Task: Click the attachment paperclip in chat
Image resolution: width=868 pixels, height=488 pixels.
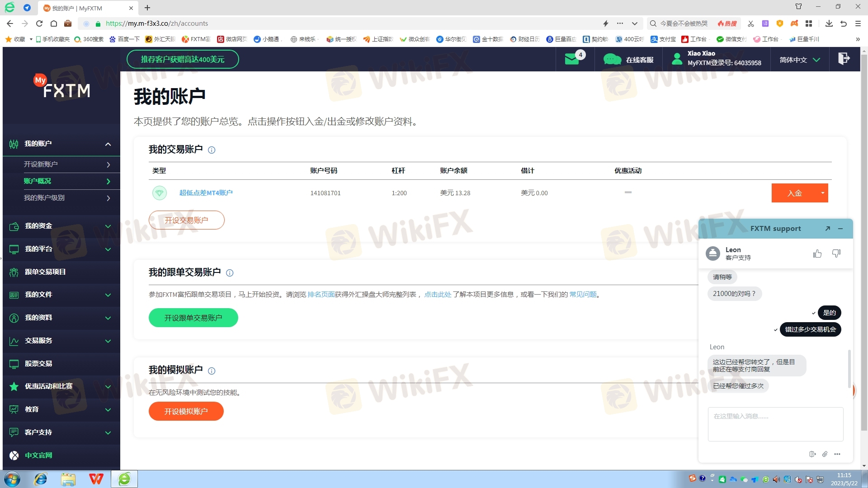Action: point(825,454)
